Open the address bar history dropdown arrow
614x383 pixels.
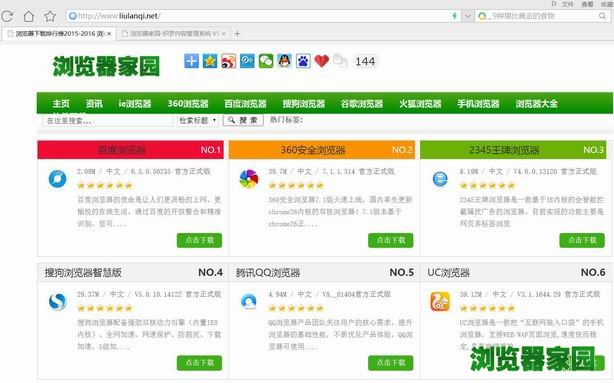pyautogui.click(x=468, y=16)
